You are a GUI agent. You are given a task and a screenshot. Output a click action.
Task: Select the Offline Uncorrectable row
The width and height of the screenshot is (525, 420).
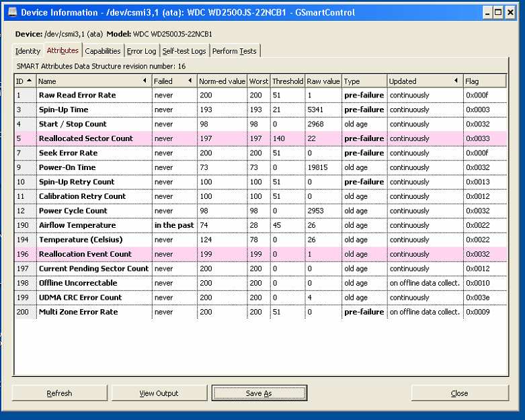coord(261,283)
